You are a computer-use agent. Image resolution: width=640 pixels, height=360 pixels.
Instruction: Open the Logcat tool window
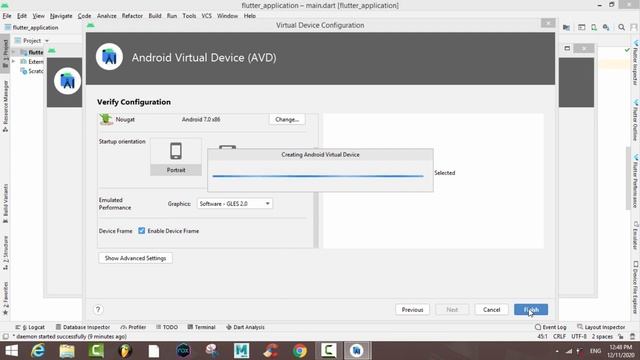[x=30, y=327]
